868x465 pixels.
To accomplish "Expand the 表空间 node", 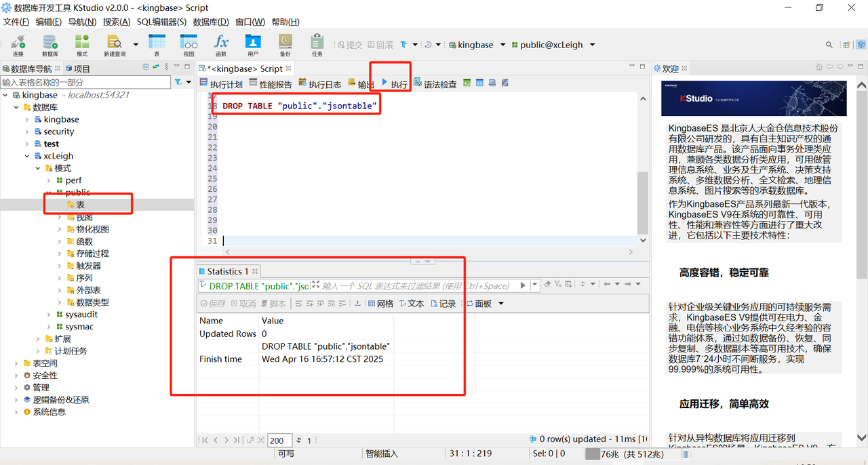I will tap(17, 363).
